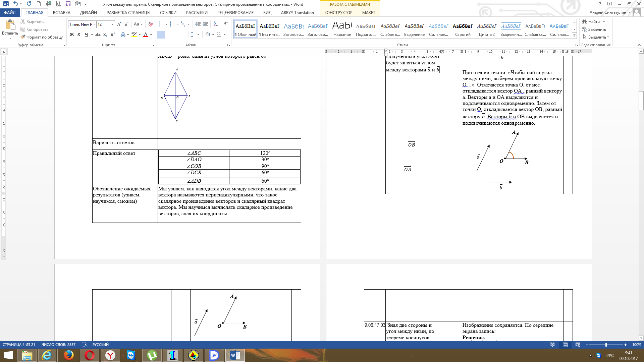Apply bullet list formatting icon
The height and width of the screenshot is (362, 644).
161,24
